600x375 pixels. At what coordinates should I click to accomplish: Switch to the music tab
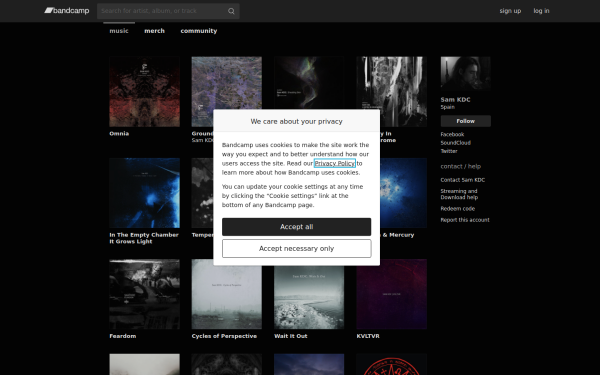[119, 31]
